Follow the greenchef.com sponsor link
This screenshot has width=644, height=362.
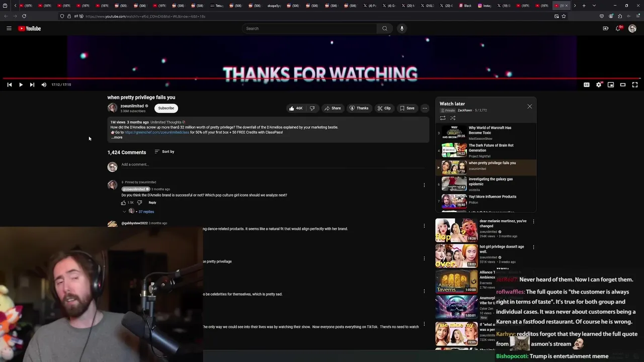157,132
